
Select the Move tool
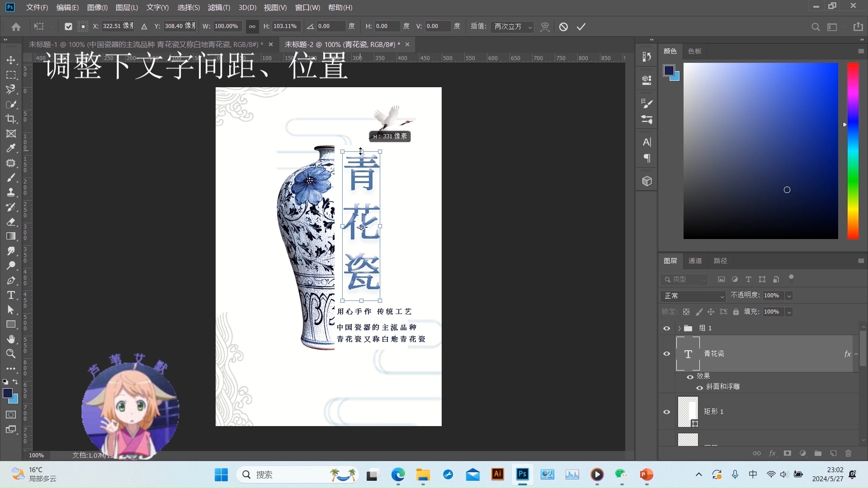point(11,60)
